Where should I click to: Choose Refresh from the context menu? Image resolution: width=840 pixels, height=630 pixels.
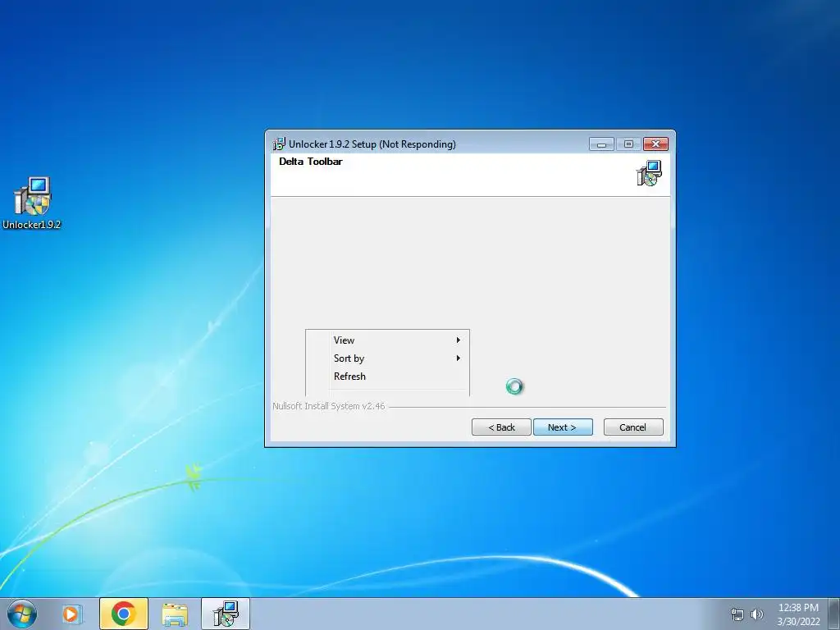point(387,377)
